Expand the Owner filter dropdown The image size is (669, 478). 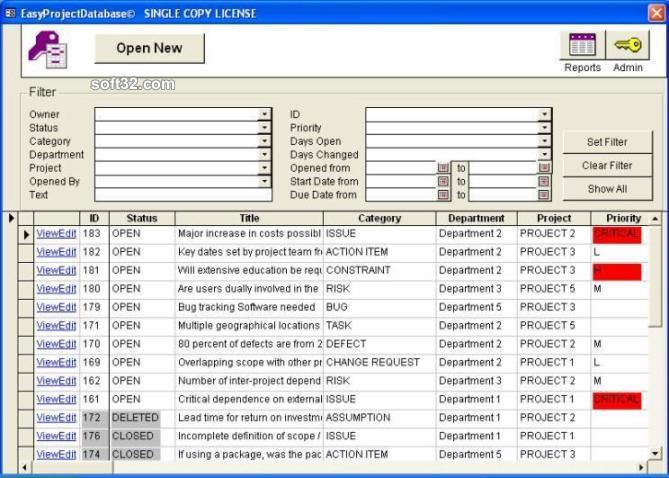pyautogui.click(x=265, y=114)
